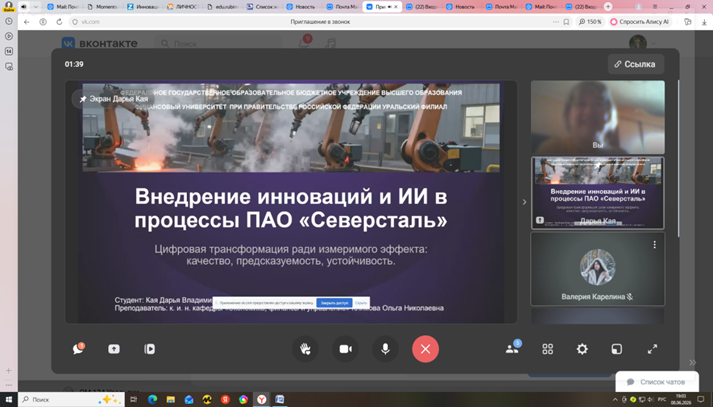Toggle your camera in the call
Image resolution: width=713 pixels, height=407 pixels.
coord(346,349)
